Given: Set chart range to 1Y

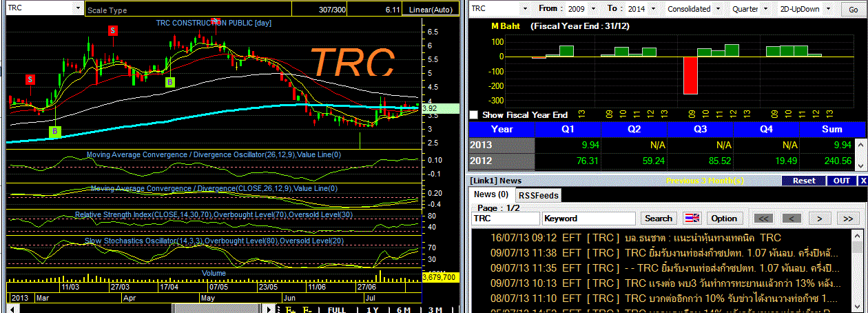Looking at the screenshot, I should (373, 309).
